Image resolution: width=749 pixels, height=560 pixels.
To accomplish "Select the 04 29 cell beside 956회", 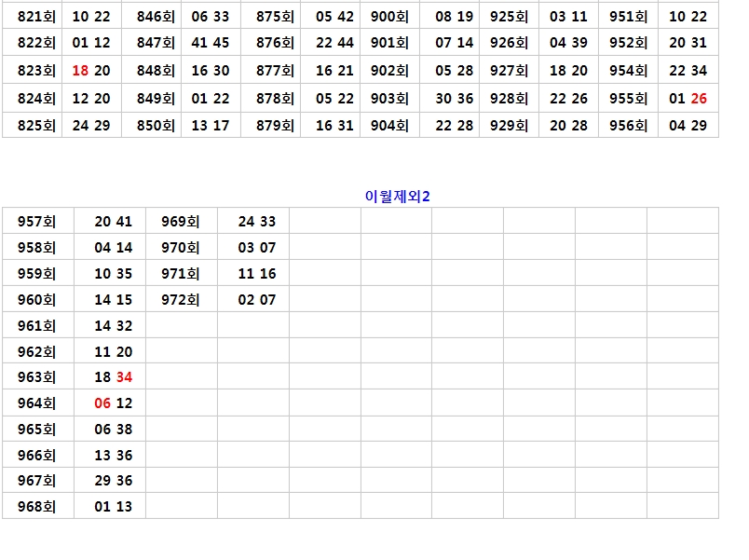I will click(688, 126).
